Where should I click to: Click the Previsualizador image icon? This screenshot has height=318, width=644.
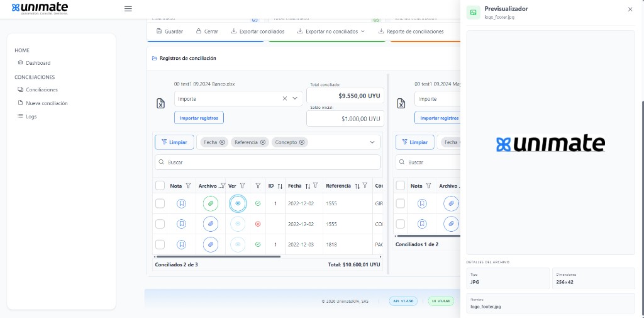pyautogui.click(x=474, y=13)
